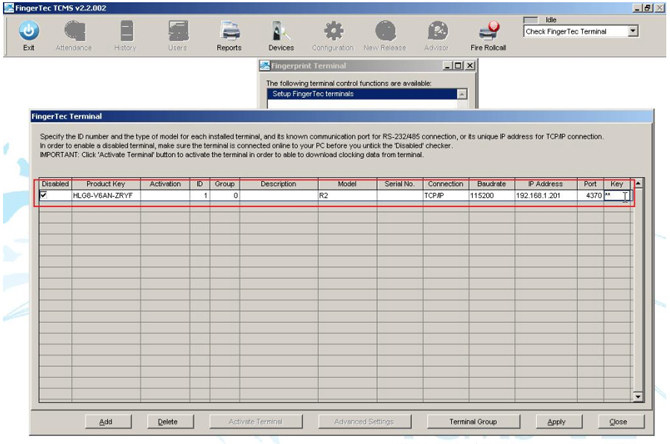Click the Close button in FingerTec Terminal dialog
The height and width of the screenshot is (444, 670).
621,422
